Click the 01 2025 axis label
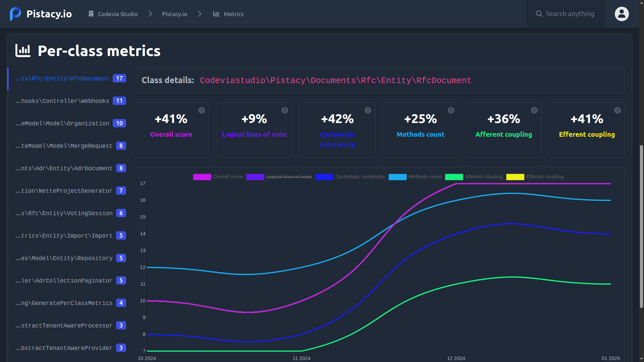Image resolution: width=644 pixels, height=362 pixels. (x=610, y=358)
